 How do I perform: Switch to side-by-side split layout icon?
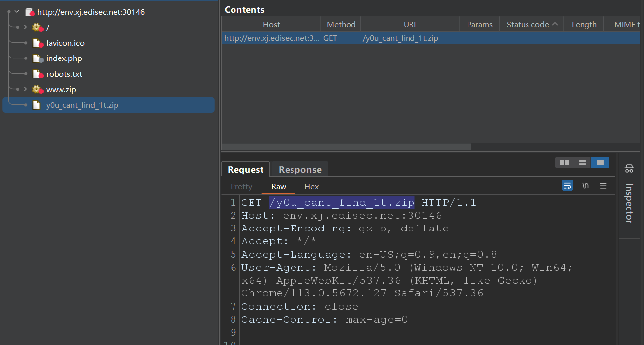(x=564, y=162)
